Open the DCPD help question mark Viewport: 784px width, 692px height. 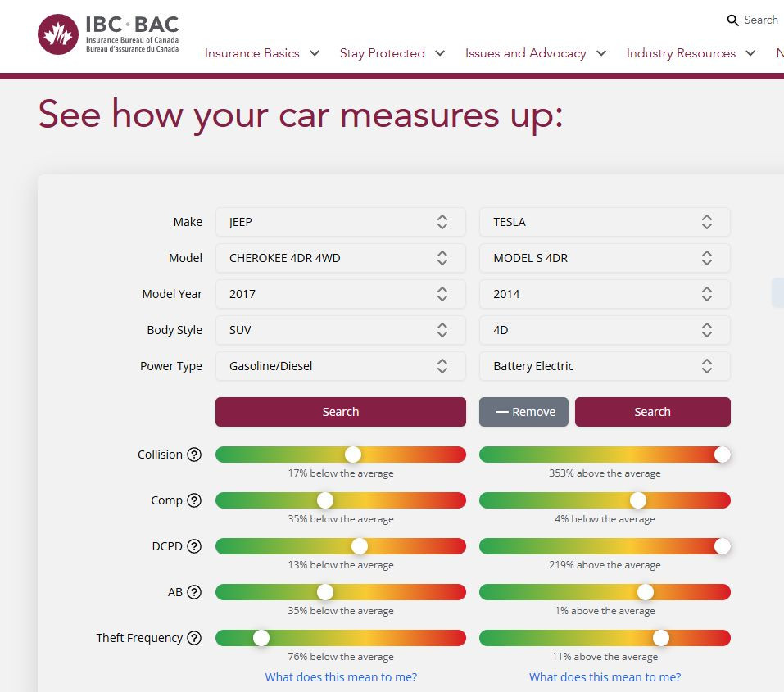pyautogui.click(x=194, y=546)
